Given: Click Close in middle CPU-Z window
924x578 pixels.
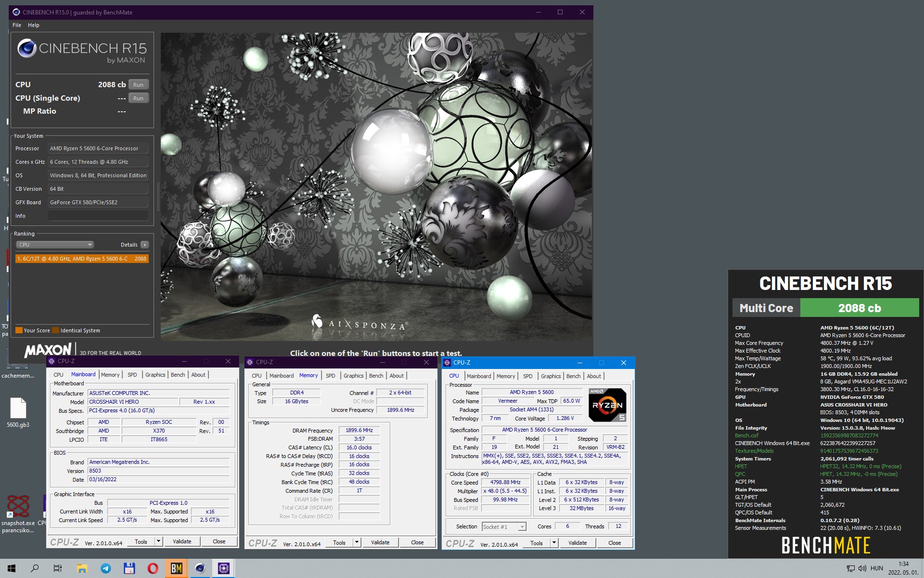Looking at the screenshot, I should click(417, 542).
